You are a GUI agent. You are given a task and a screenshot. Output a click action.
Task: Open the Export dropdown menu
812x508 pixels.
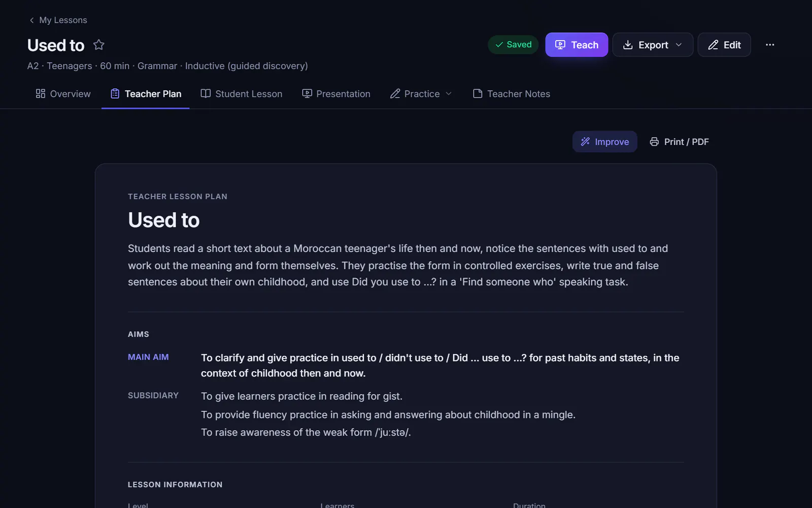[653, 45]
